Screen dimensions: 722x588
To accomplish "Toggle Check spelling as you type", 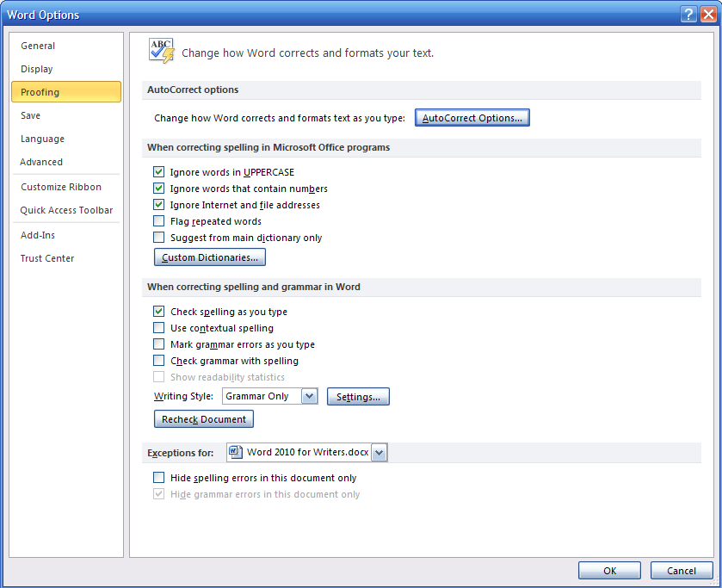I will click(159, 312).
